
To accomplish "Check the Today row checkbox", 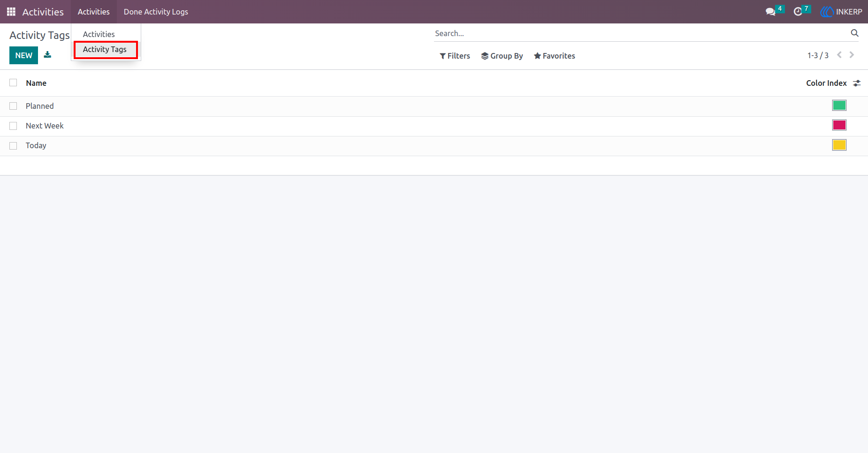I will click(13, 145).
